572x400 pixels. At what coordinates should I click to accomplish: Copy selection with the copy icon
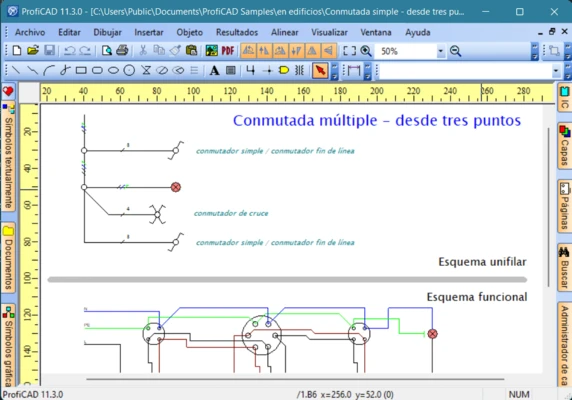point(159,51)
